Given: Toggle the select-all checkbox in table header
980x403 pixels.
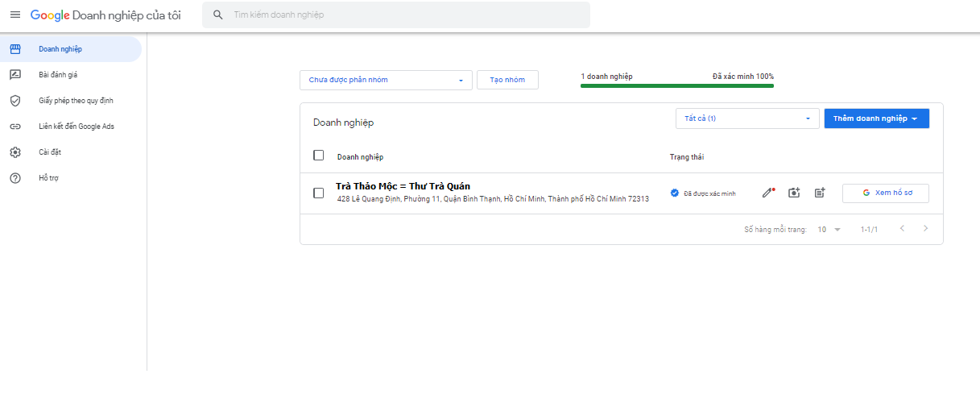Looking at the screenshot, I should [318, 156].
